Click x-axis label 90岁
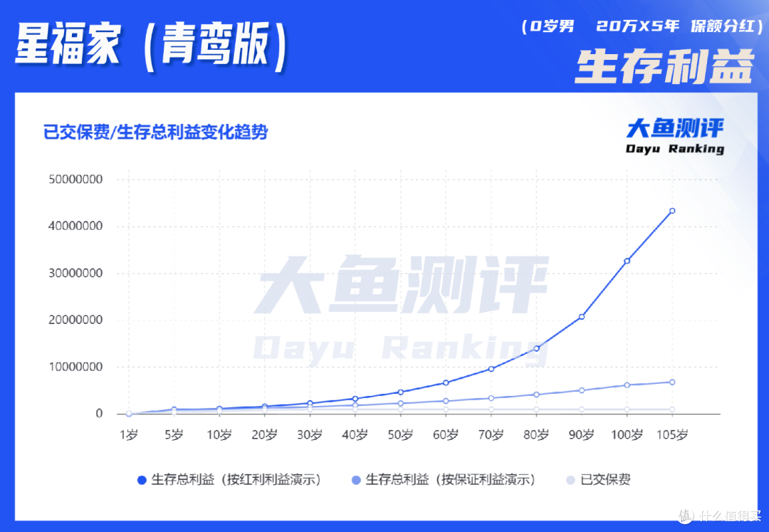The height and width of the screenshot is (532, 769). [x=582, y=434]
